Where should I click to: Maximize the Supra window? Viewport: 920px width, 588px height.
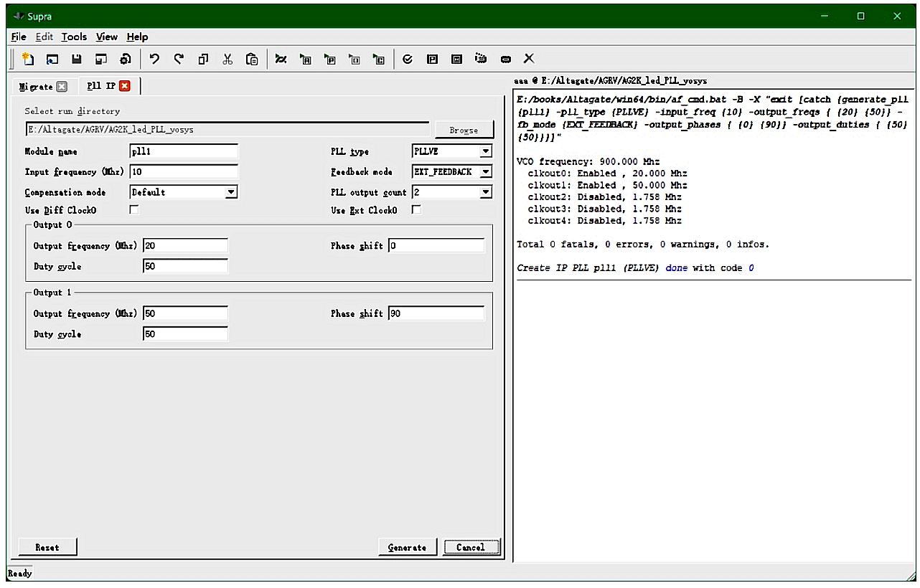coord(860,16)
